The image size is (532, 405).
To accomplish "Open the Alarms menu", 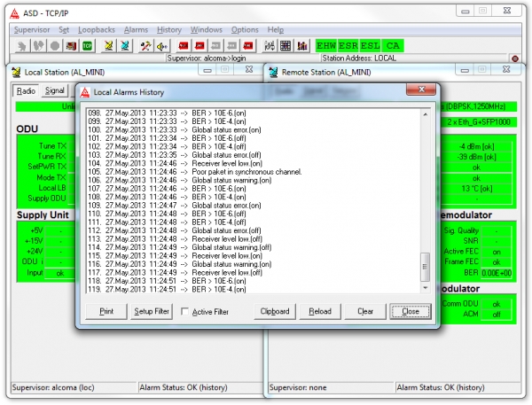I will [136, 29].
